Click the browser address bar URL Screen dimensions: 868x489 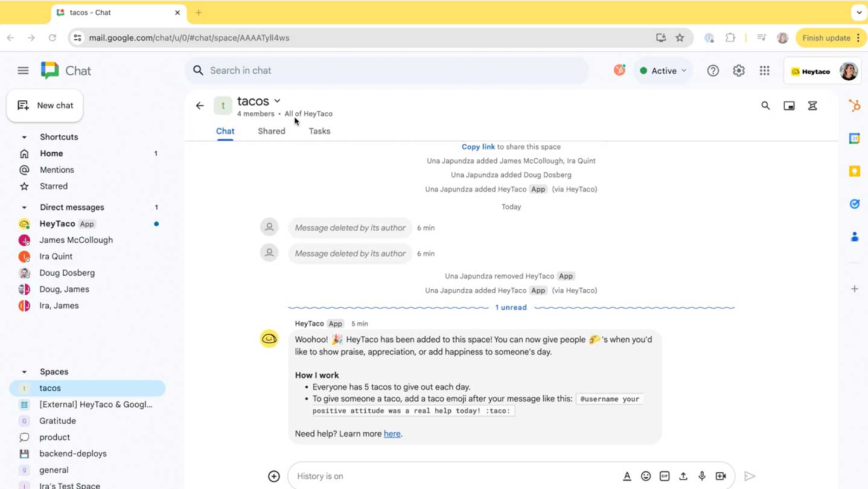189,37
